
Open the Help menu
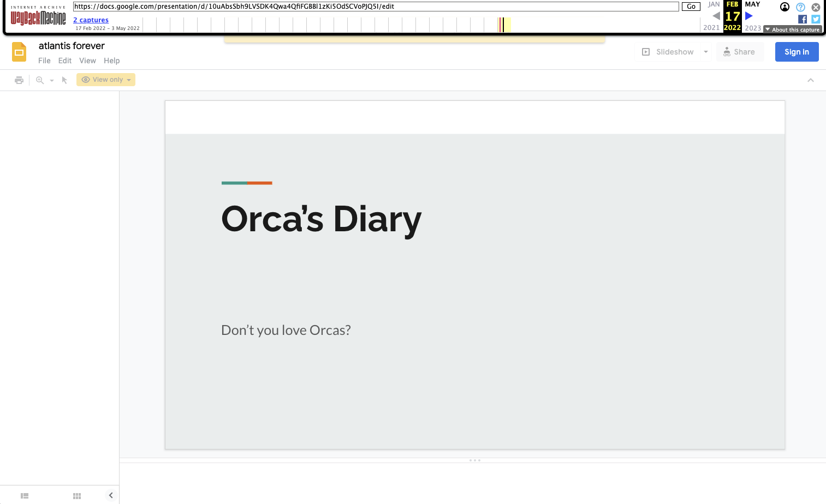tap(112, 61)
